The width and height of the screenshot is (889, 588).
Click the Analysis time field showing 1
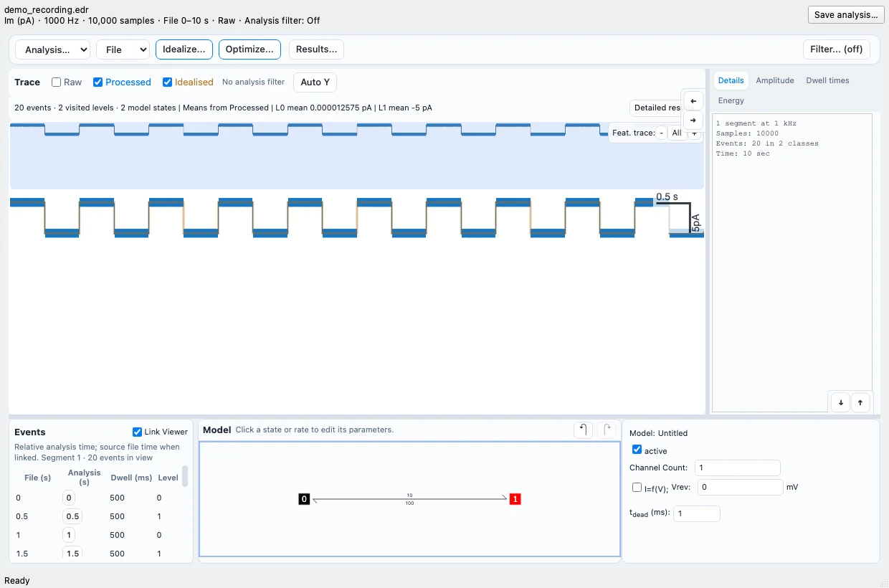69,535
